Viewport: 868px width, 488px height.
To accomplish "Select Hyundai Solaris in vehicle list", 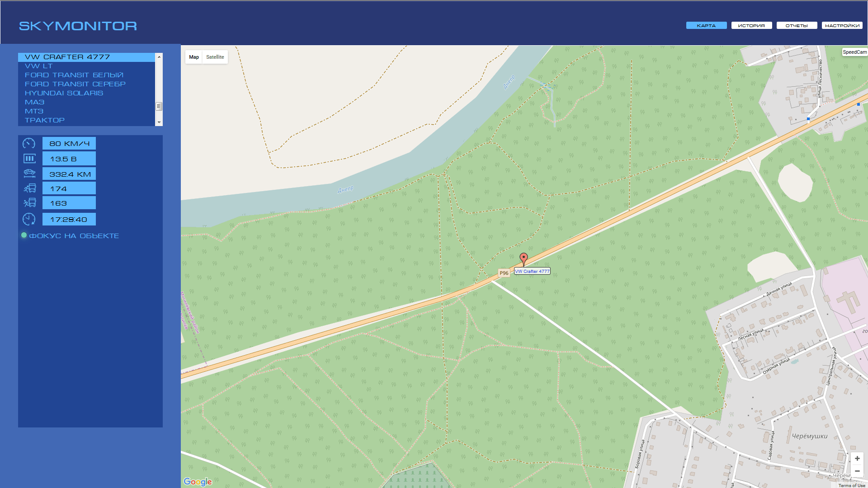I will pyautogui.click(x=64, y=93).
